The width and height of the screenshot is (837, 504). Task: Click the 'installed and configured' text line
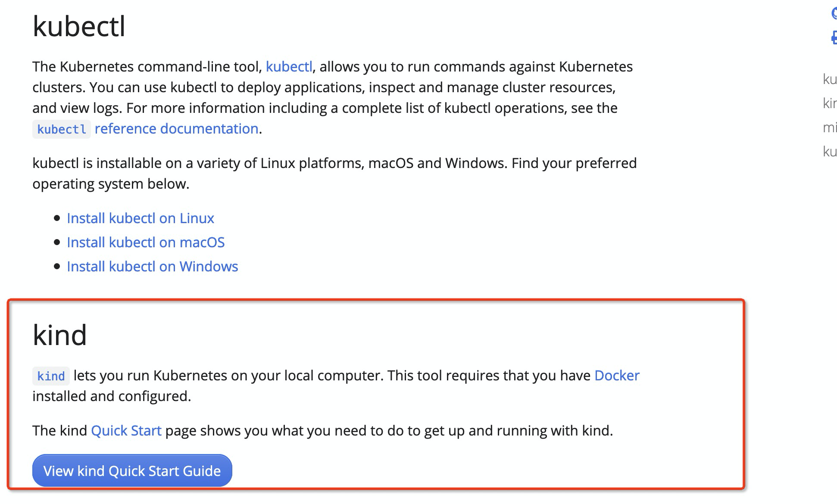click(112, 396)
